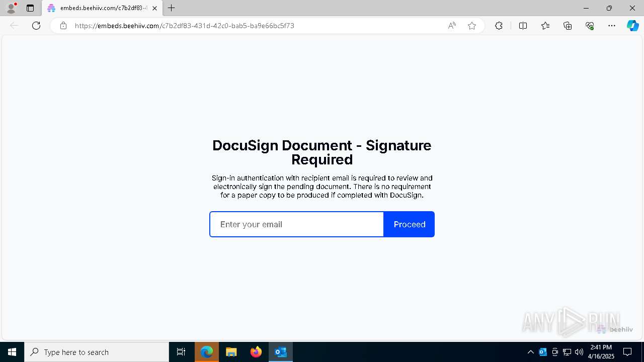Switch to Outlook on taskbar

pyautogui.click(x=281, y=352)
